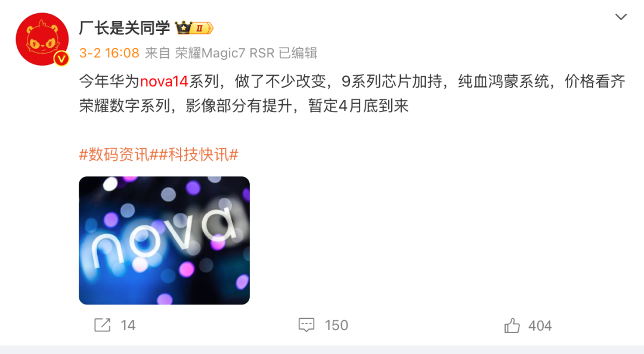Click the second line text 暂定4月底到来
Screen dimensions: 644x354
(x=358, y=106)
